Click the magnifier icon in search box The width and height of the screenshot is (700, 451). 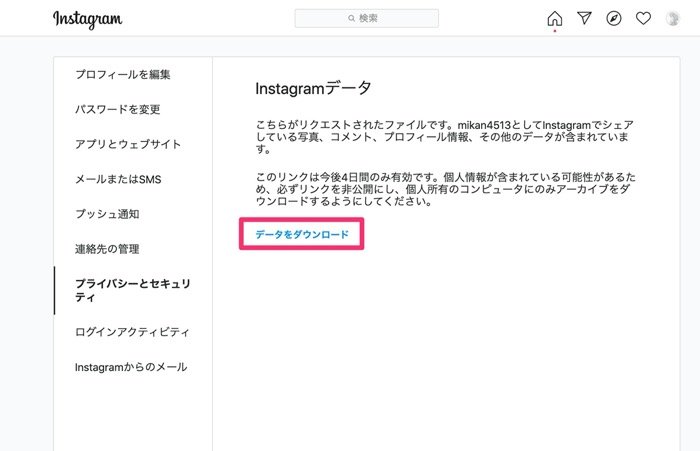pyautogui.click(x=351, y=18)
